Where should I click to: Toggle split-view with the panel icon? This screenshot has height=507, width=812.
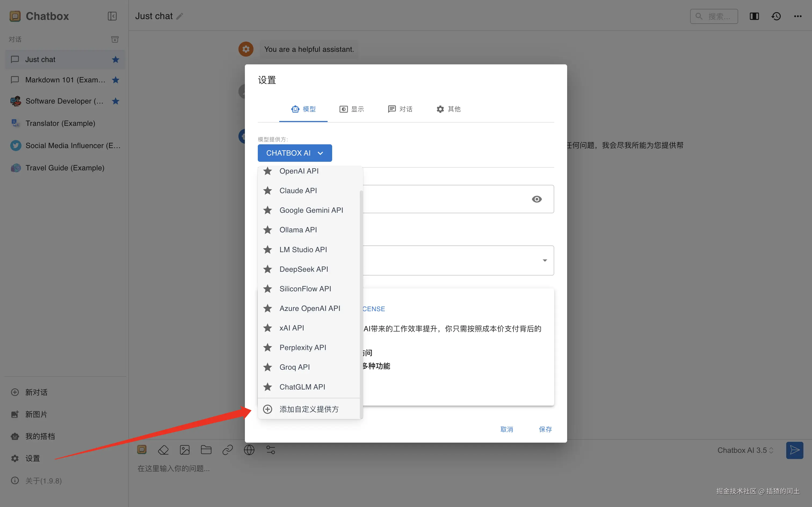pos(754,16)
